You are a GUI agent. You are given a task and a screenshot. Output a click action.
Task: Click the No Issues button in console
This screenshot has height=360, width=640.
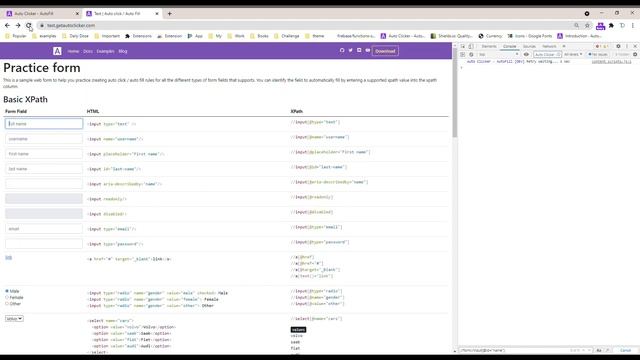pyautogui.click(x=598, y=54)
